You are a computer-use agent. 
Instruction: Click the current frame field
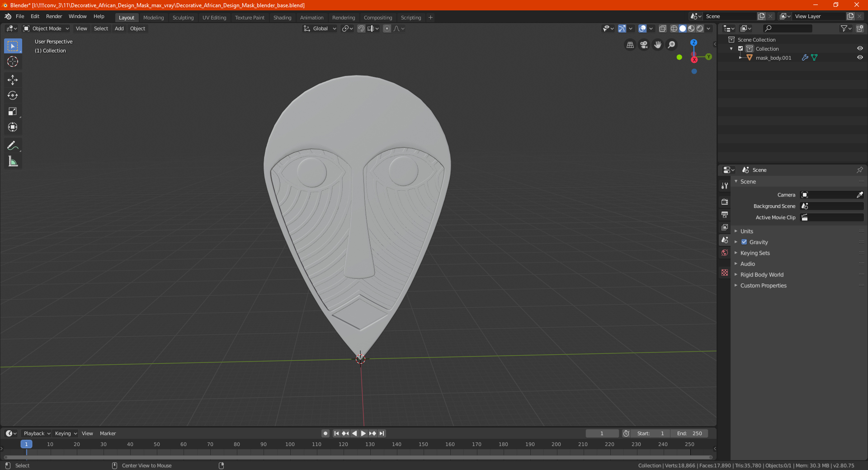[x=602, y=433]
